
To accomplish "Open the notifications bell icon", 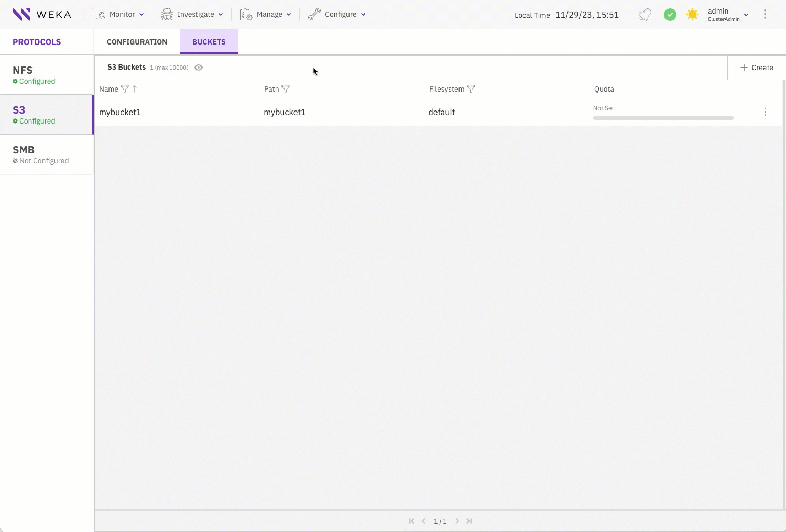I will point(645,15).
